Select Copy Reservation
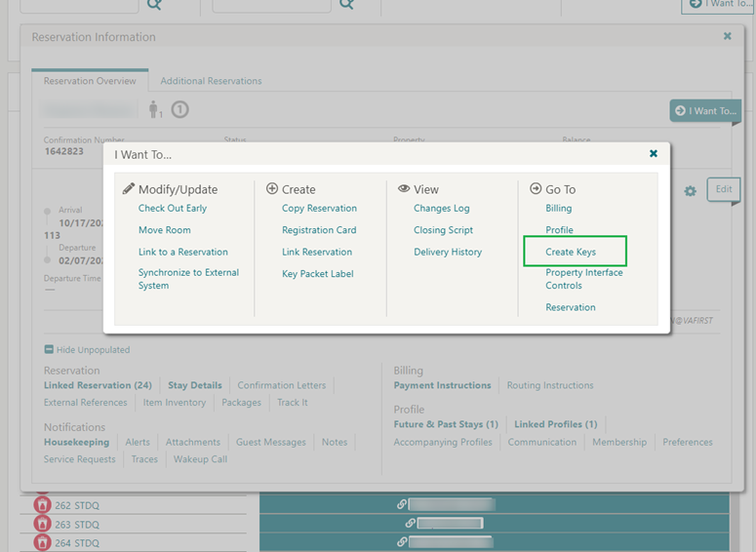 click(x=319, y=209)
